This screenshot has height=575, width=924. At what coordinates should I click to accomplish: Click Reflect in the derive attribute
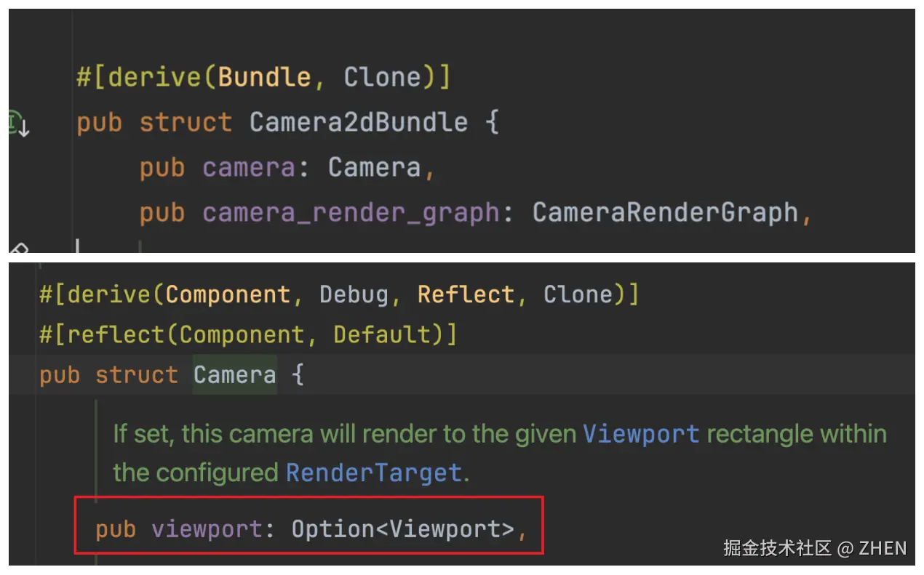[x=466, y=294]
